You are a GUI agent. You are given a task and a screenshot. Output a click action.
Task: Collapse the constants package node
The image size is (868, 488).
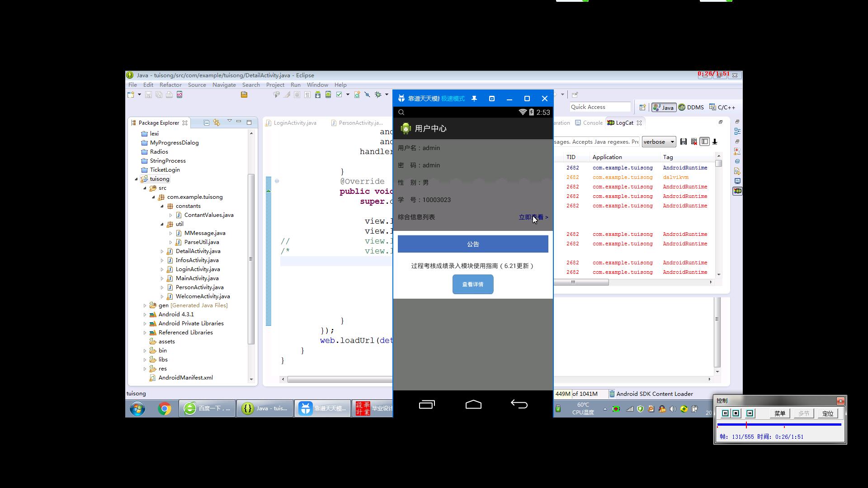pyautogui.click(x=162, y=206)
